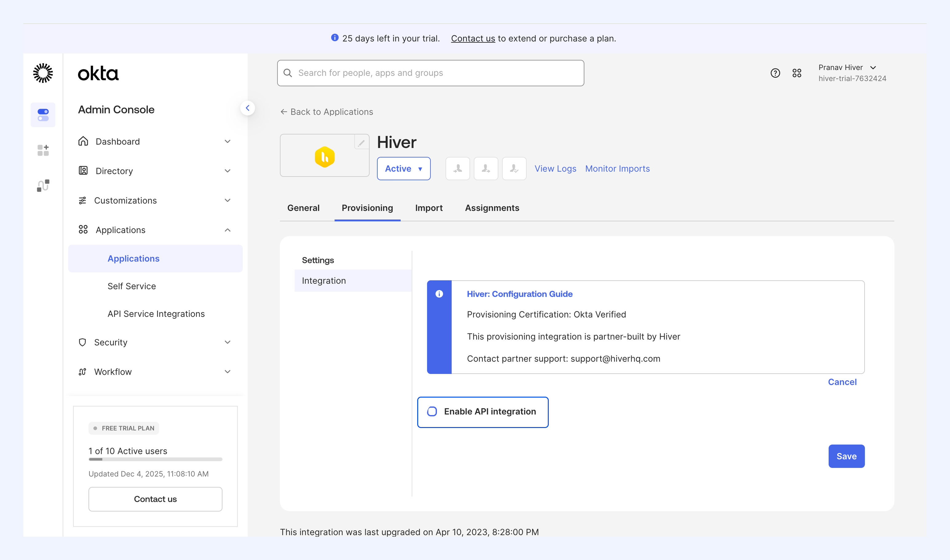Select the Provisioning tab
This screenshot has height=560, width=950.
(367, 208)
